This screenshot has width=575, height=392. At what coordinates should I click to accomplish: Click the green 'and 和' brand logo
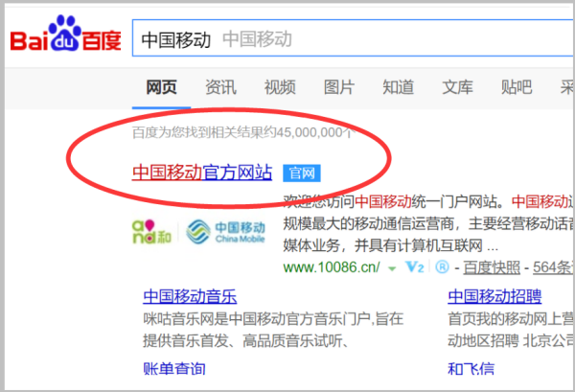151,232
